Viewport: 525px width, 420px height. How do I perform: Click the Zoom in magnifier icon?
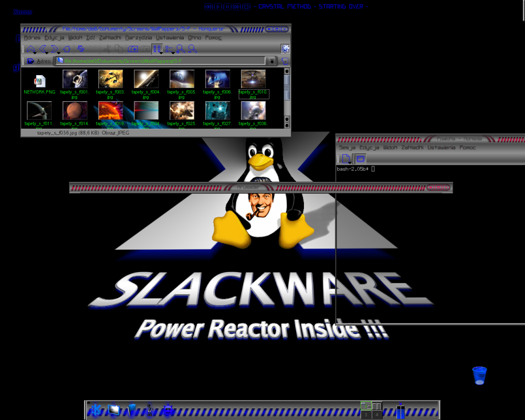click(181, 49)
